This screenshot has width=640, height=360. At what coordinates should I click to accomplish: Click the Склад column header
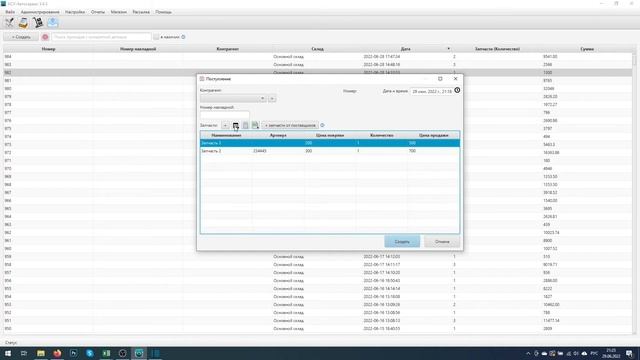pyautogui.click(x=318, y=49)
